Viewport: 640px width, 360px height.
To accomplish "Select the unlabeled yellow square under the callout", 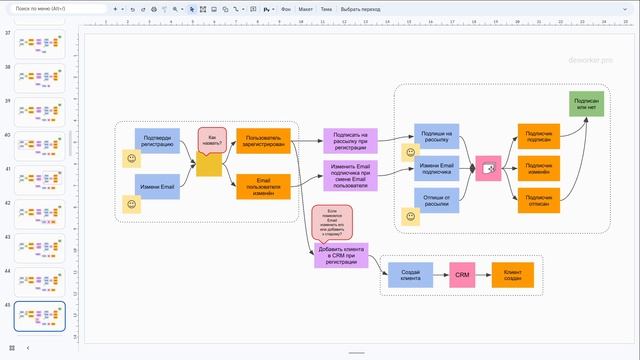I will 209,164.
